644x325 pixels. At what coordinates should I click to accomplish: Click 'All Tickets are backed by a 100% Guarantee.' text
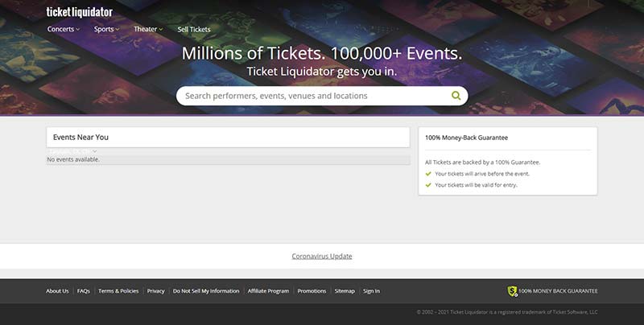482,162
